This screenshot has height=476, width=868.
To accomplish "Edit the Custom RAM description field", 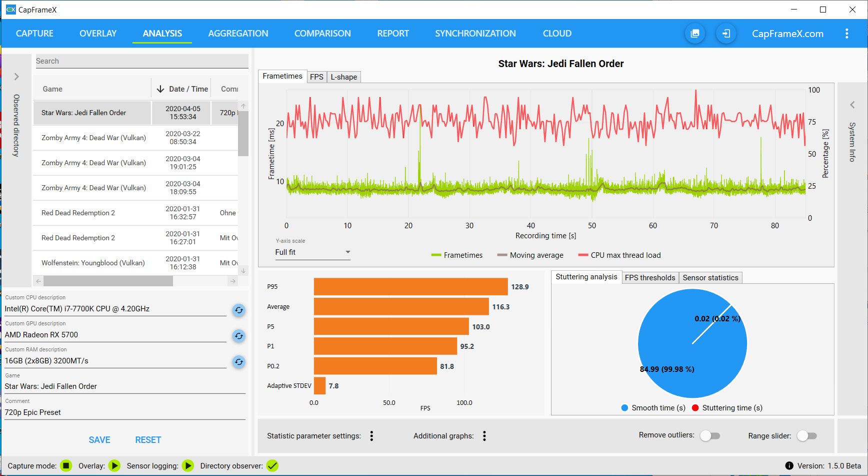I will tap(115, 361).
